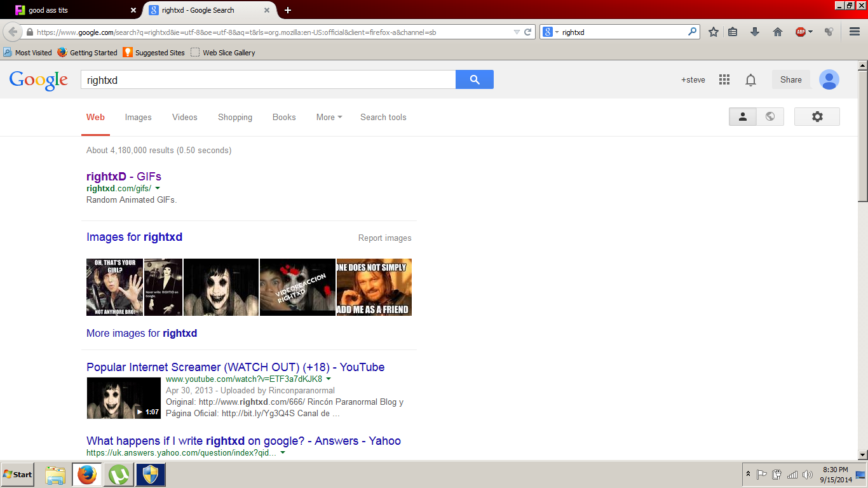Open Suggested Sites bookmark
Screen dimensions: 868x488
pos(154,53)
